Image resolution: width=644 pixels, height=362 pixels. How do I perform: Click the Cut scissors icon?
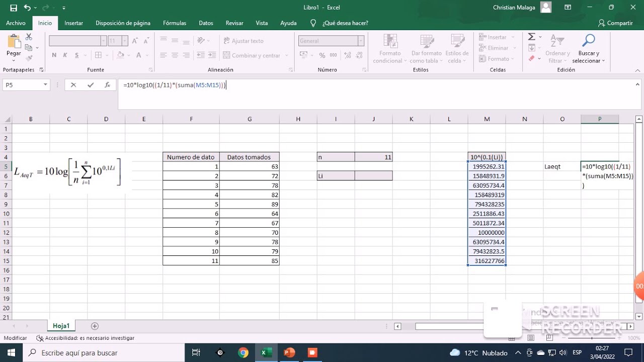(29, 37)
